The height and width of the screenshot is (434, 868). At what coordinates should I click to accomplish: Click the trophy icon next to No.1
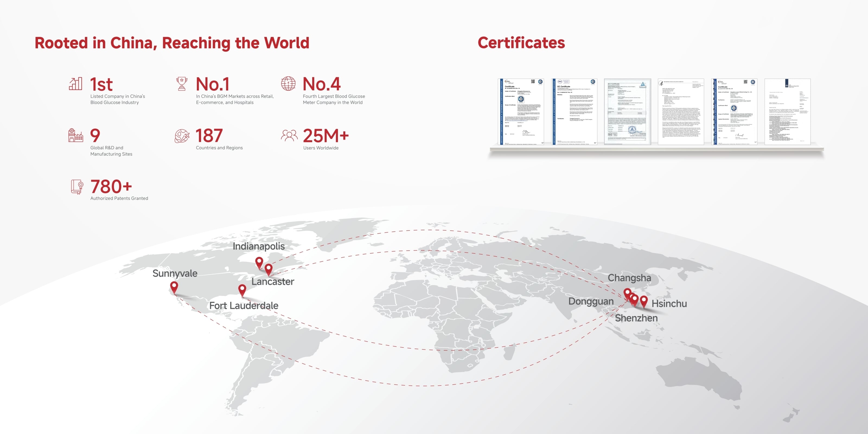(182, 84)
